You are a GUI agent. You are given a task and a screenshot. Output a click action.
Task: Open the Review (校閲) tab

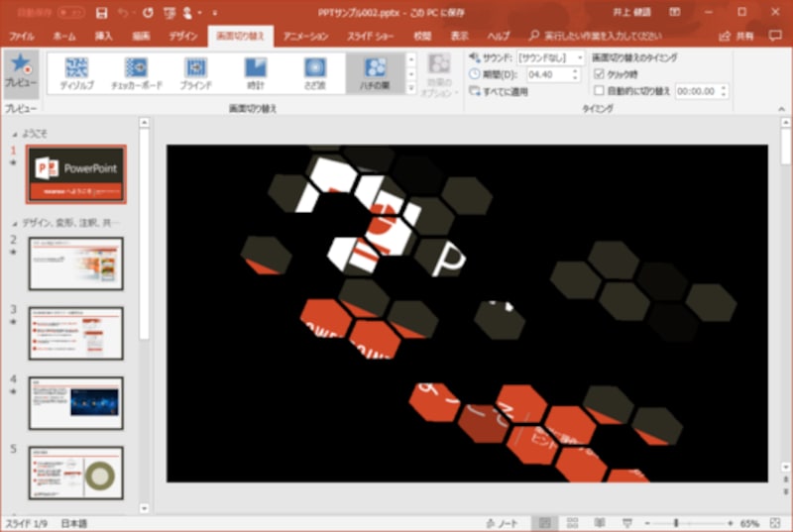422,36
